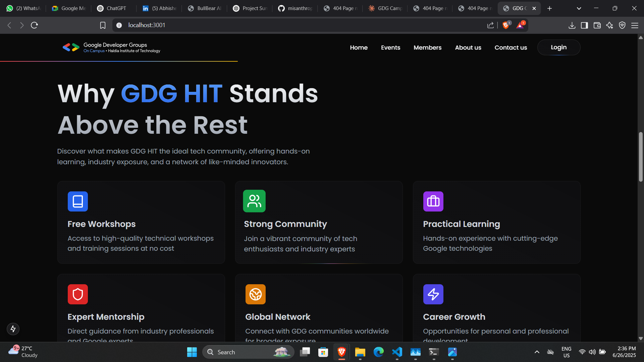Show hidden system tray icons

[537, 352]
